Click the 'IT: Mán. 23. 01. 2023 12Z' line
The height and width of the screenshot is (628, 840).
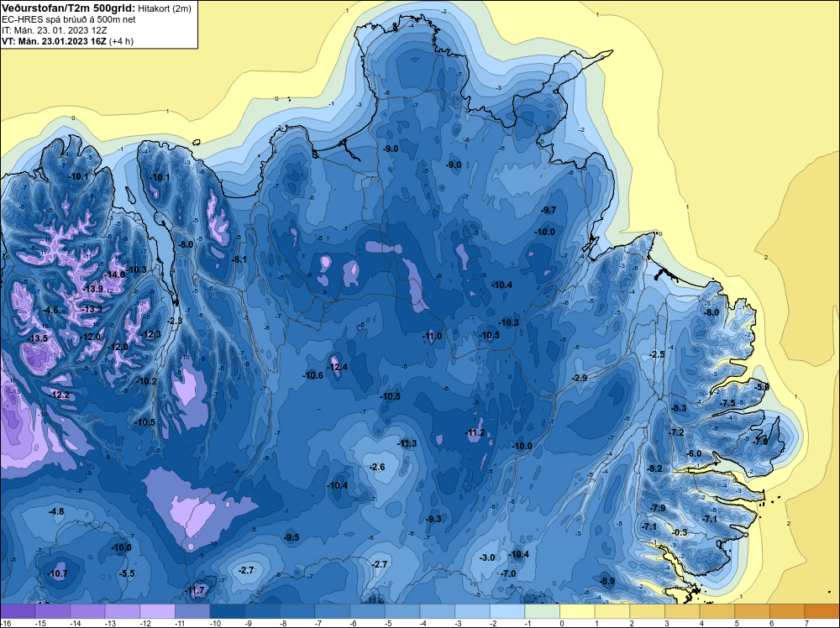[54, 30]
